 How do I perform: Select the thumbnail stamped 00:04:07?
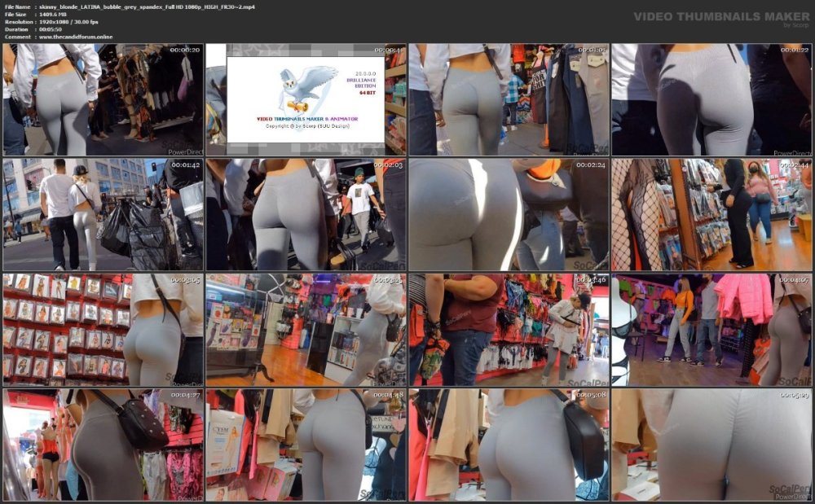tap(711, 330)
